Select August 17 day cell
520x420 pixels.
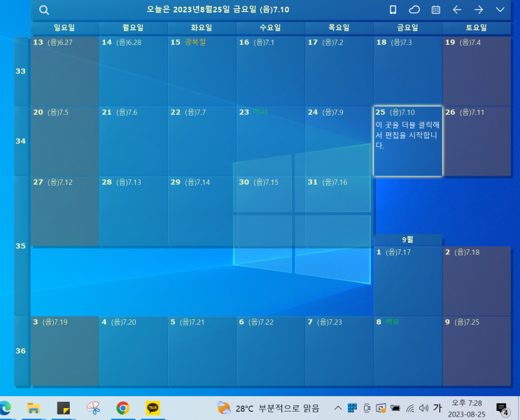[x=339, y=71]
